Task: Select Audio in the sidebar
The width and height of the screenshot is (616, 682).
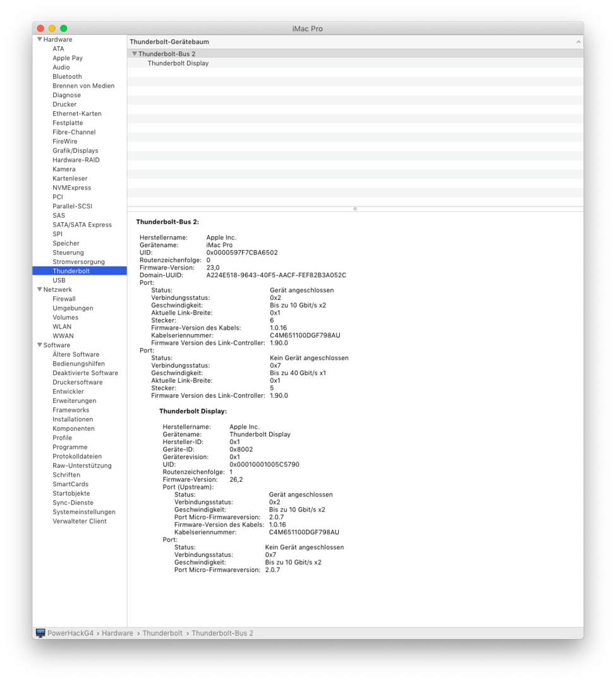Action: 61,67
